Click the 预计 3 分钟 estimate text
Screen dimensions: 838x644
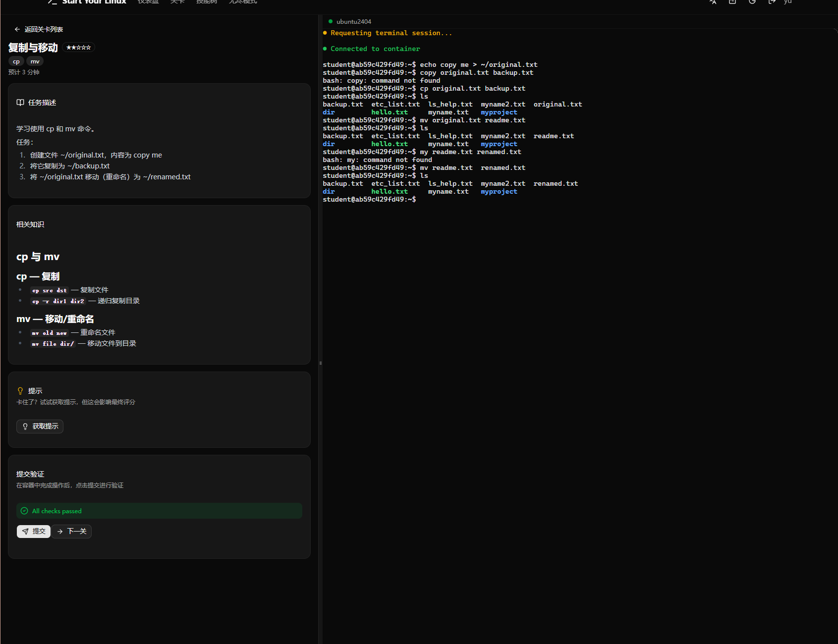24,72
